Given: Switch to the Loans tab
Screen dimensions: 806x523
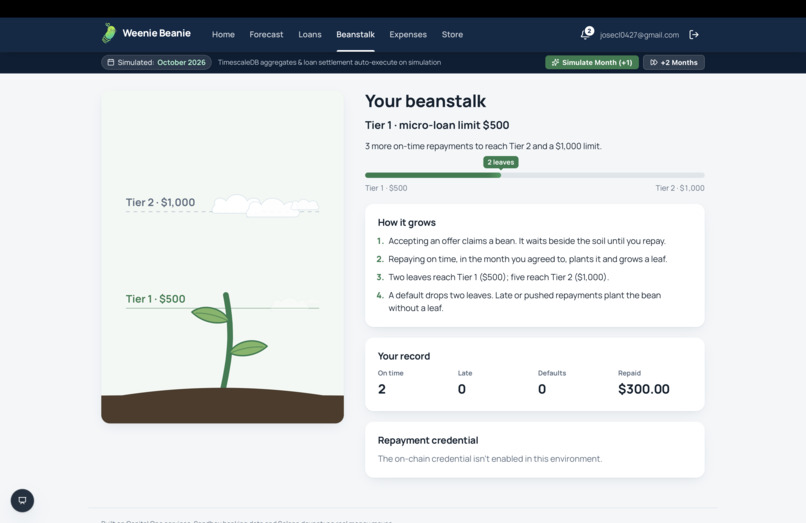Looking at the screenshot, I should (310, 34).
